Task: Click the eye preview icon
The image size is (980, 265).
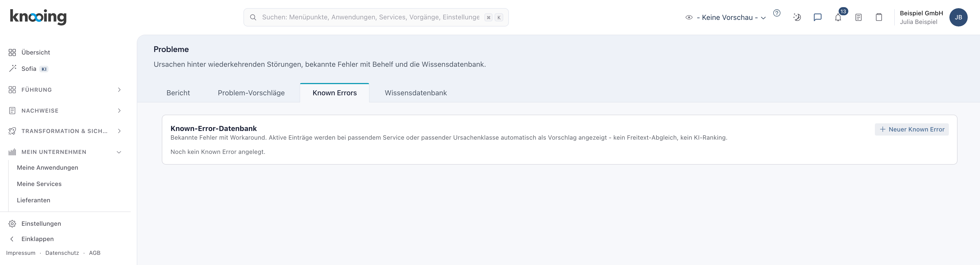Action: pyautogui.click(x=689, y=18)
